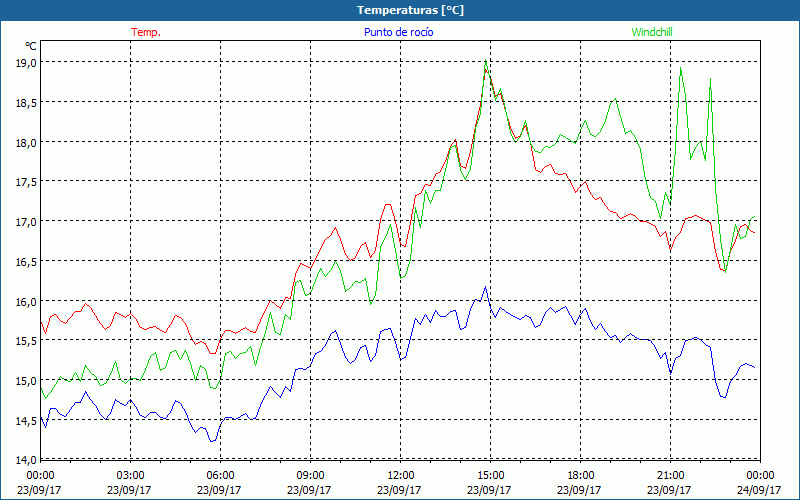The image size is (800, 500).
Task: Click the 14,5 y-axis value
Action: pyautogui.click(x=26, y=421)
